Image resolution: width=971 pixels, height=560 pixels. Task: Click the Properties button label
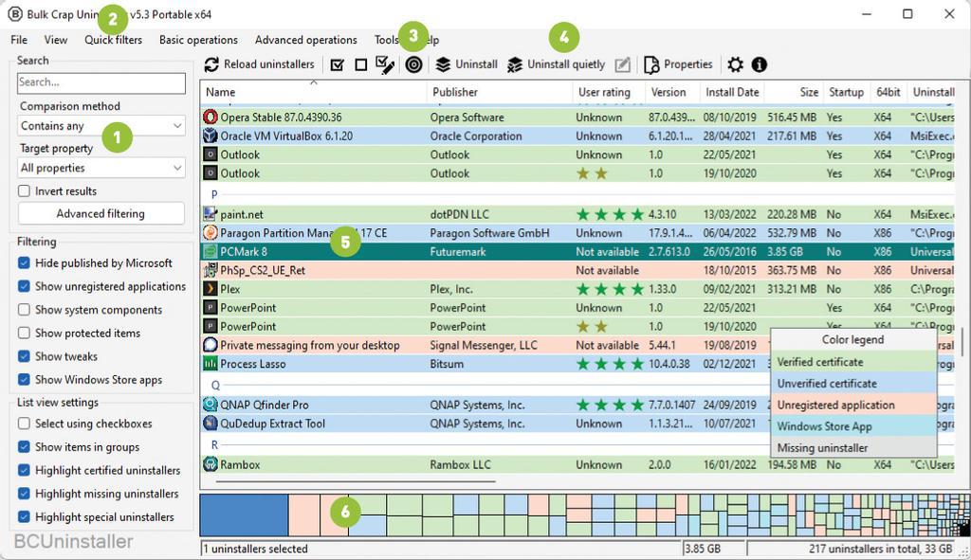[688, 64]
